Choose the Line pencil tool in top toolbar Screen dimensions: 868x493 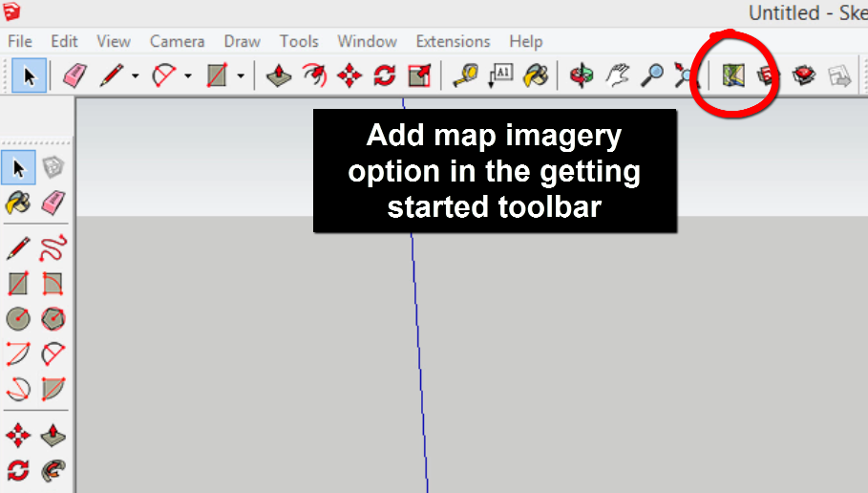112,75
